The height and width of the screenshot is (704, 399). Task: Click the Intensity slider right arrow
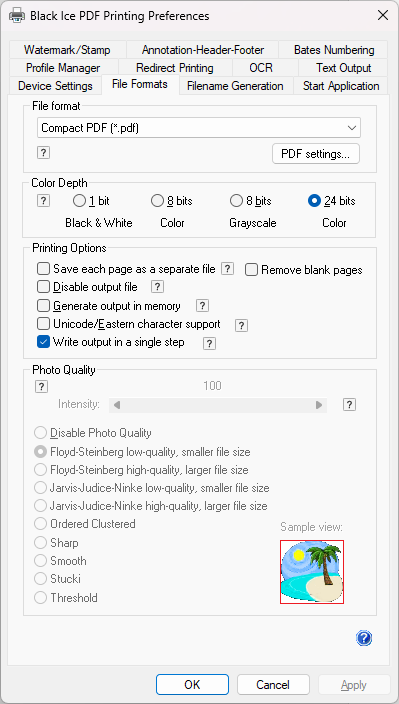click(319, 405)
